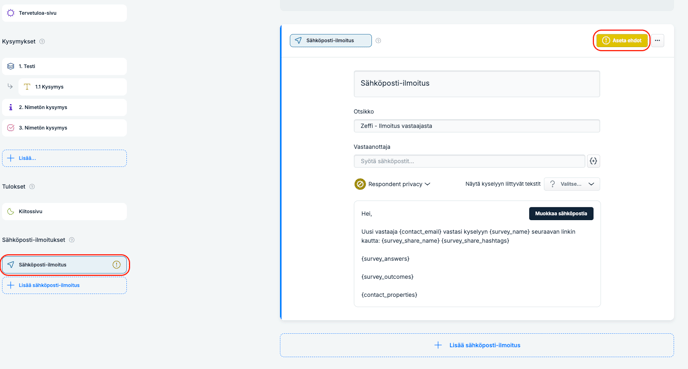Click the Respondent privacy shield icon
Screen dimensions: 688x369
tap(360, 184)
